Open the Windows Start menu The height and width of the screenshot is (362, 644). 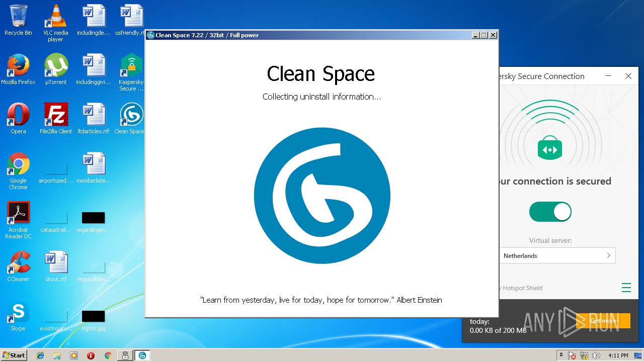pos(14,355)
